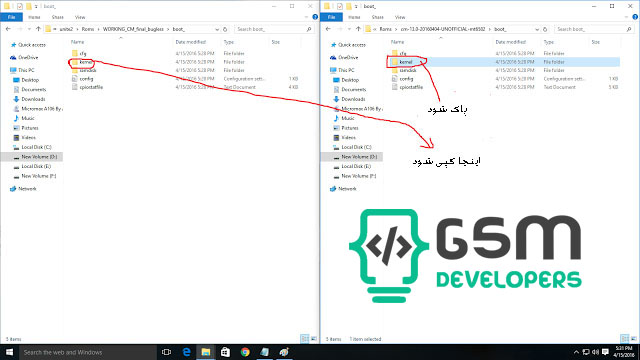The width and height of the screenshot is (640, 360).
Task: Expand address history dropdown in right window
Action: 537,29
